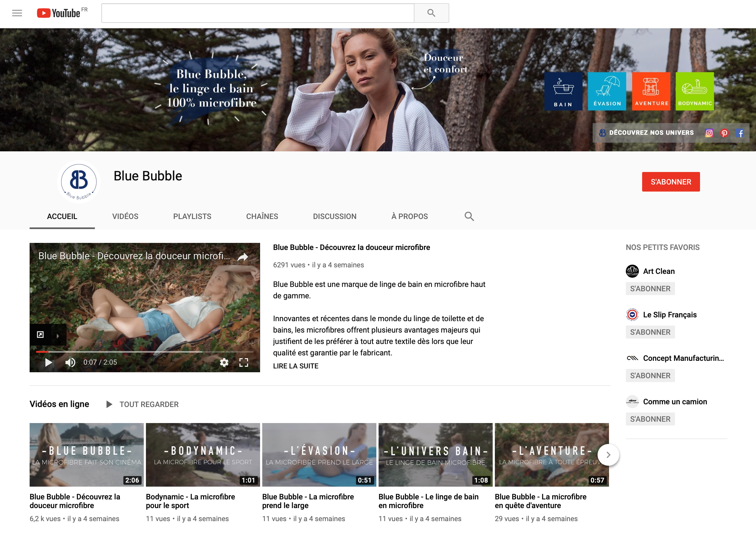
Task: Open the L'Aventure video thumbnail
Action: click(552, 455)
